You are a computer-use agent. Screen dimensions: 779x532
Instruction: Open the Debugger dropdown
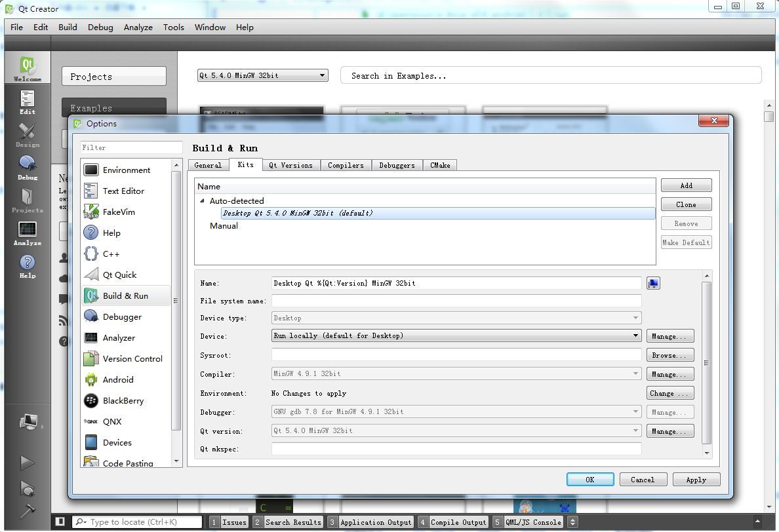tap(456, 411)
